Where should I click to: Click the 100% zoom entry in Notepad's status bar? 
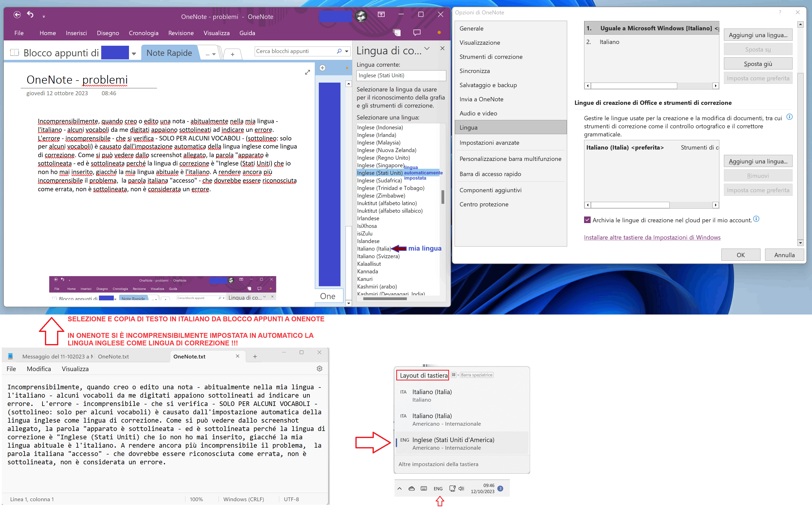pyautogui.click(x=196, y=499)
